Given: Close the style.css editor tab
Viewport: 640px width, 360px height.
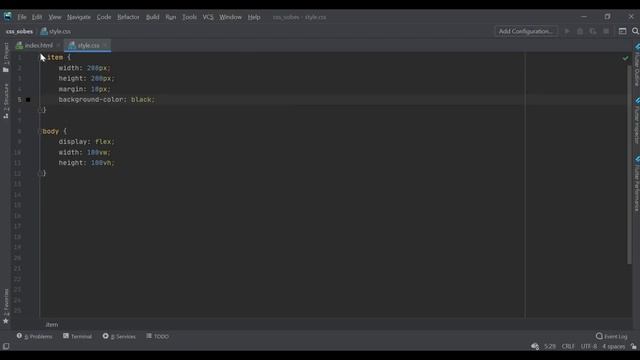Looking at the screenshot, I should click(105, 45).
